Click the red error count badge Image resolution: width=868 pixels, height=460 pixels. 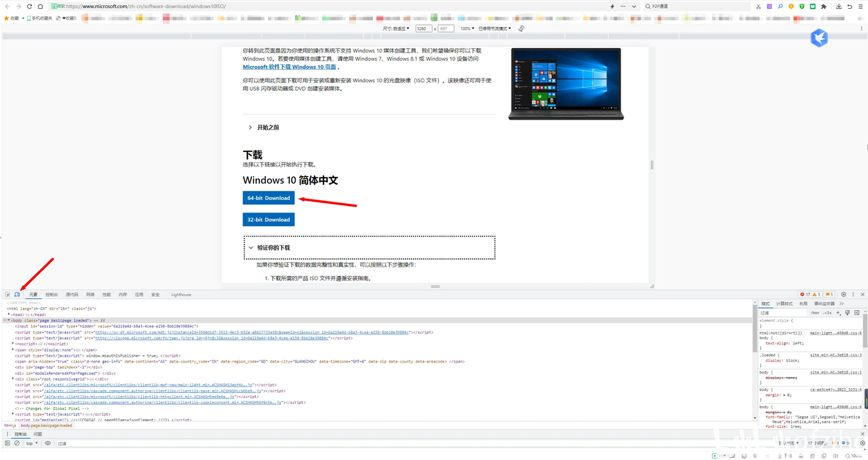pyautogui.click(x=805, y=295)
